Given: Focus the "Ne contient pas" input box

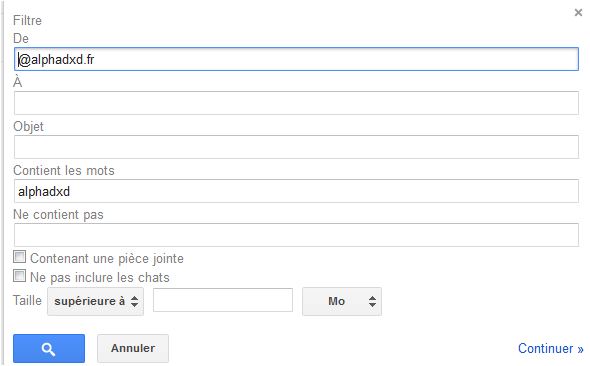Looking at the screenshot, I should click(296, 235).
